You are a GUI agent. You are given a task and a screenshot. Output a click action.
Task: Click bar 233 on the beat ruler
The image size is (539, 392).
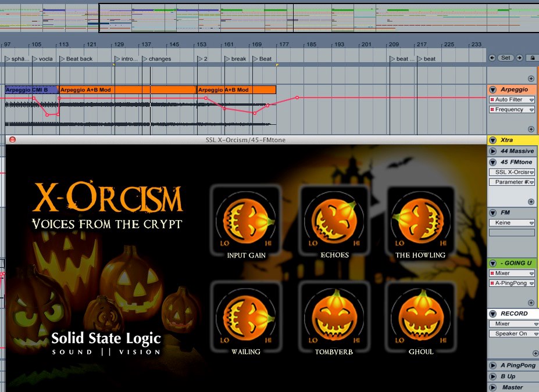coord(476,44)
